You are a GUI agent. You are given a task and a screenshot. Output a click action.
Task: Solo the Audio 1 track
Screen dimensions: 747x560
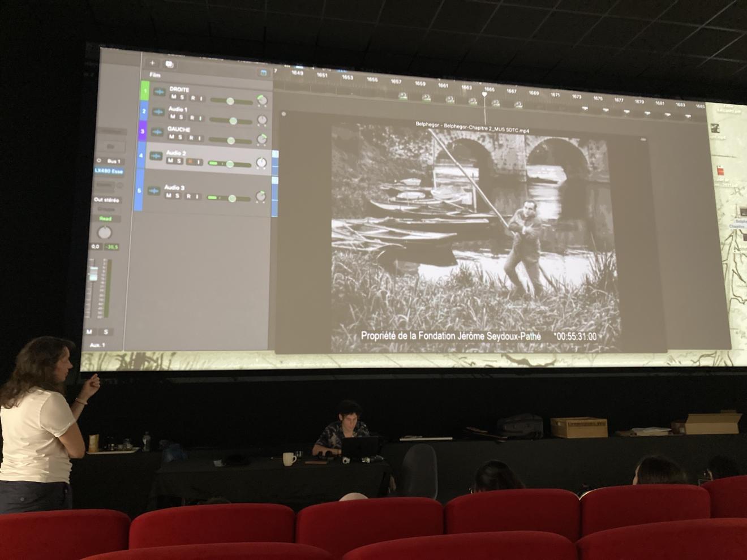click(181, 118)
